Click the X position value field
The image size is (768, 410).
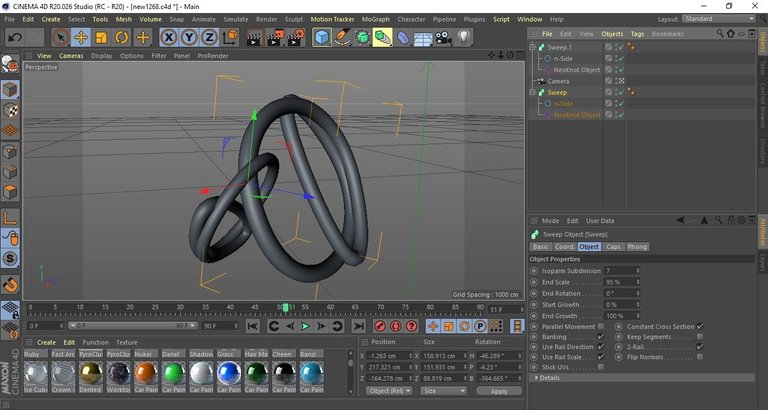click(x=390, y=356)
